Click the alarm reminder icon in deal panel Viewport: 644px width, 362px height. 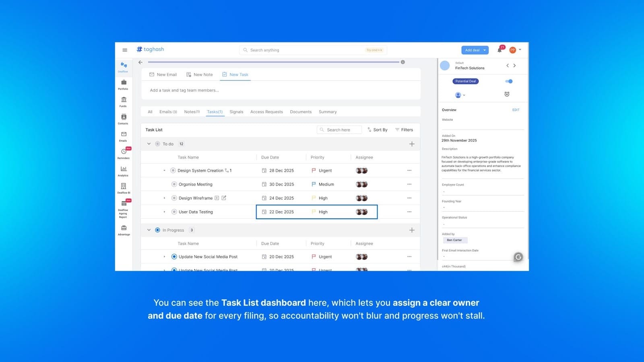point(507,94)
